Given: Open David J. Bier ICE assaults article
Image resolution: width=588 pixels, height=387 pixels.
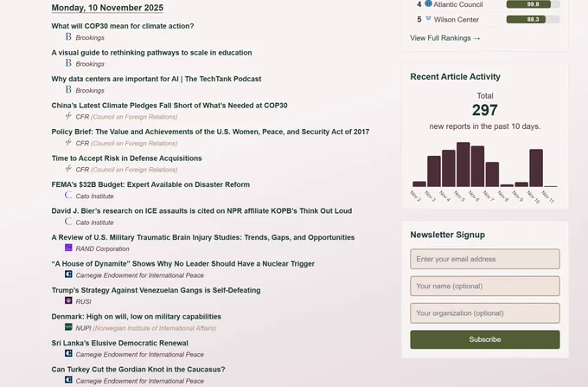Looking at the screenshot, I should 201,210.
